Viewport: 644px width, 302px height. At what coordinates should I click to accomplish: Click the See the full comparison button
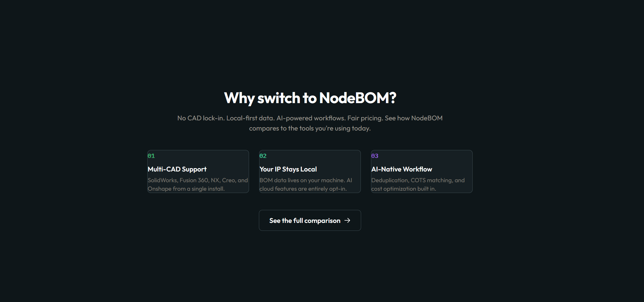(x=310, y=220)
